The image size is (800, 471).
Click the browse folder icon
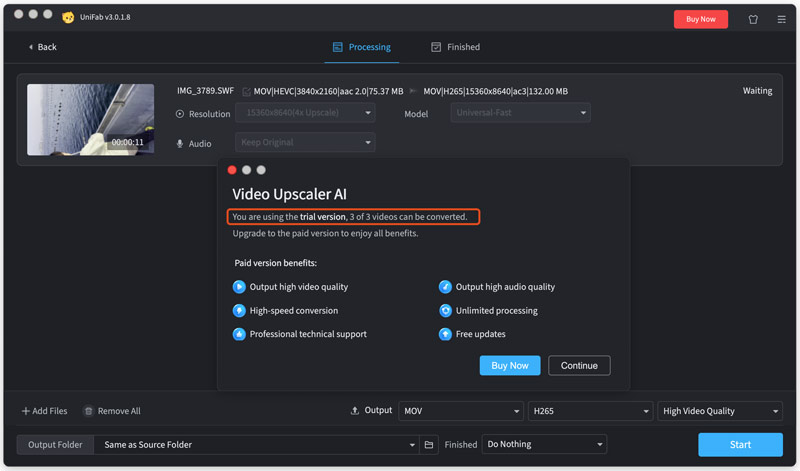(429, 445)
